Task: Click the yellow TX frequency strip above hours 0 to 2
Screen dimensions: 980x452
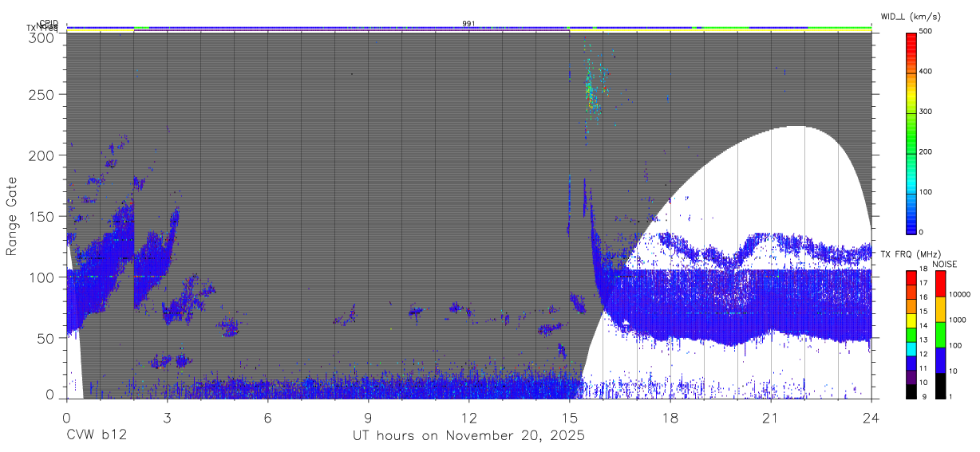Action: tap(100, 31)
